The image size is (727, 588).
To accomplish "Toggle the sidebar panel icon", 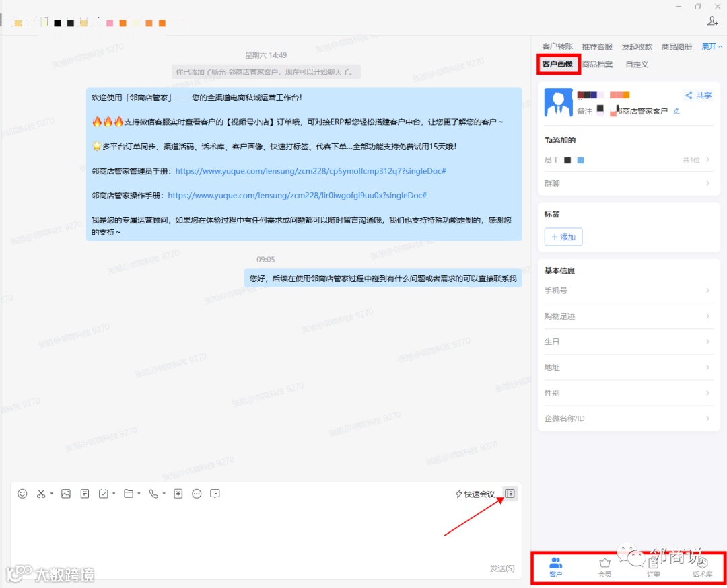I will 510,493.
